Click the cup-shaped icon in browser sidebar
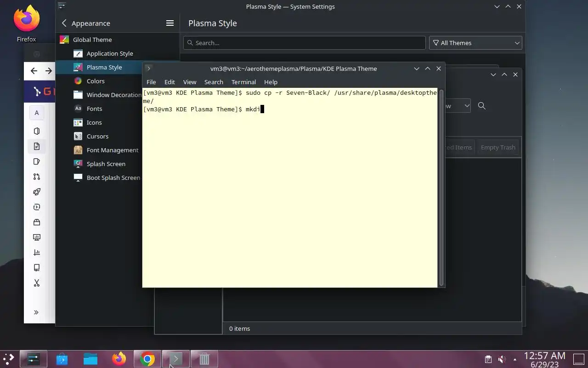This screenshot has width=588, height=368. coord(37,161)
